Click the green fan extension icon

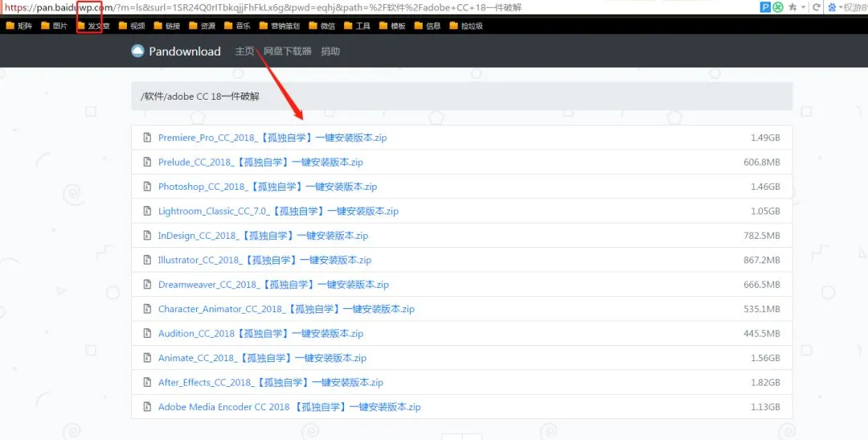point(778,7)
